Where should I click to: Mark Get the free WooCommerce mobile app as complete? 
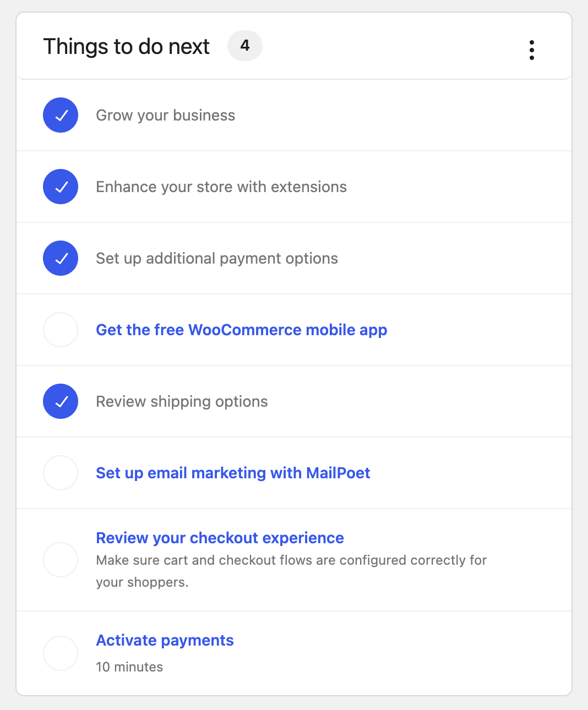point(61,330)
